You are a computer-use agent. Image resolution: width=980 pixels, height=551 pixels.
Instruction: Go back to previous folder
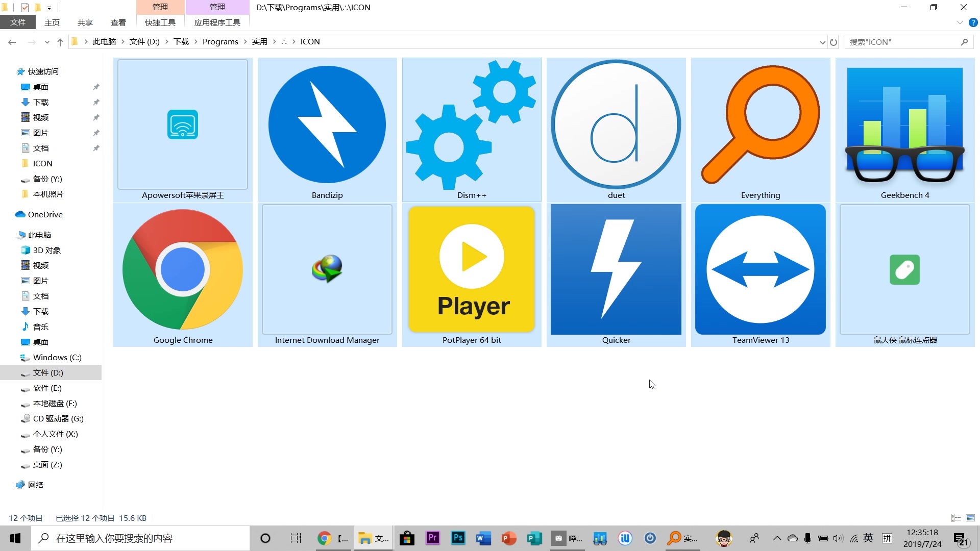click(x=12, y=42)
